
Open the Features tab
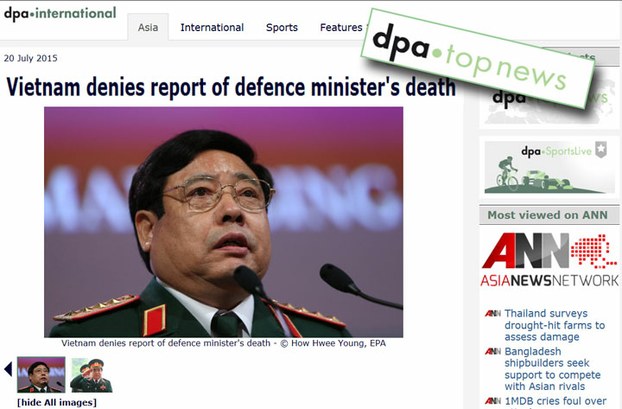click(x=341, y=27)
